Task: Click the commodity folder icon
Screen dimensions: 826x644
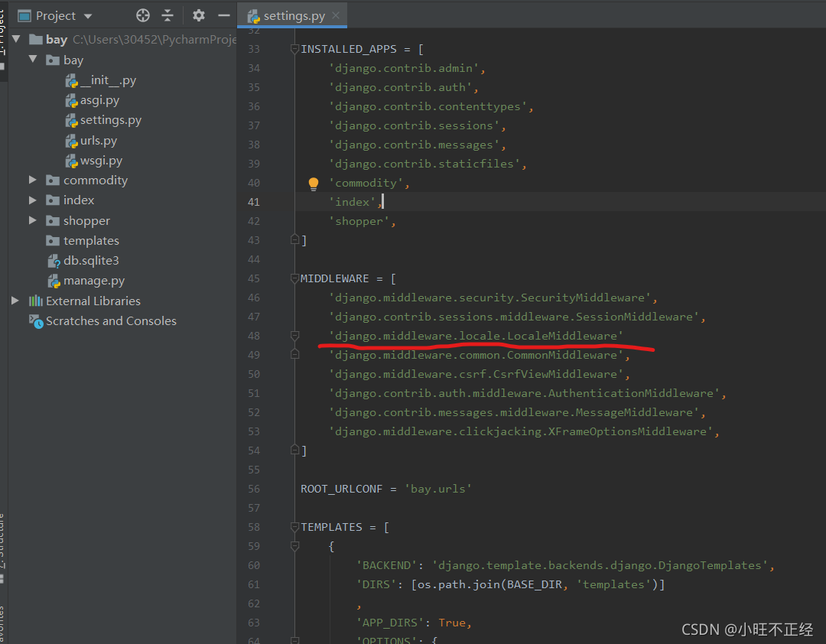Action: [x=53, y=181]
